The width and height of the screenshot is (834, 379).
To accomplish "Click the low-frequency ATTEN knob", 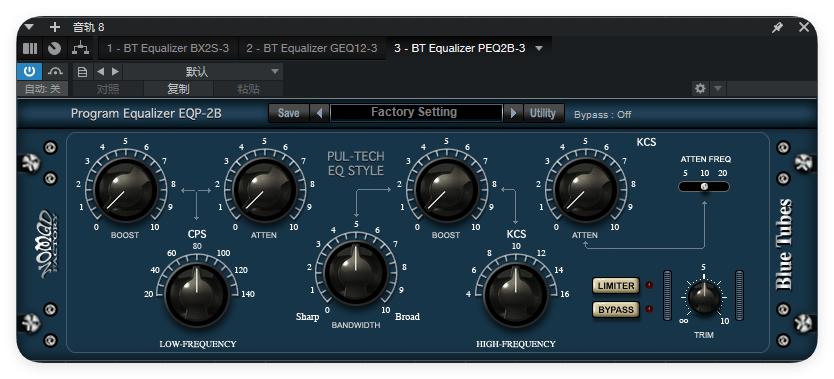I will coord(264,189).
